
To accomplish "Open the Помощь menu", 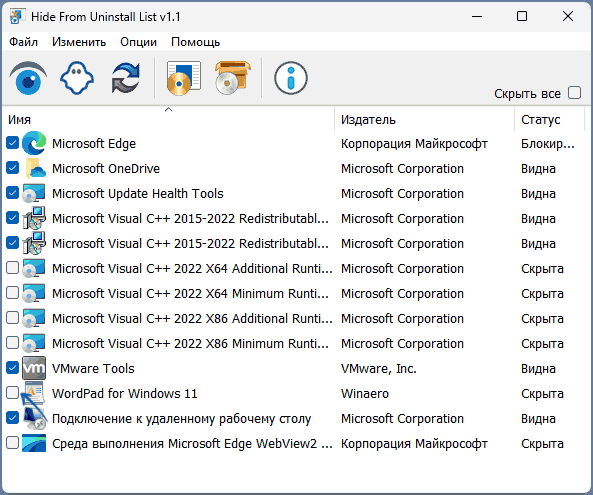I will [x=196, y=42].
